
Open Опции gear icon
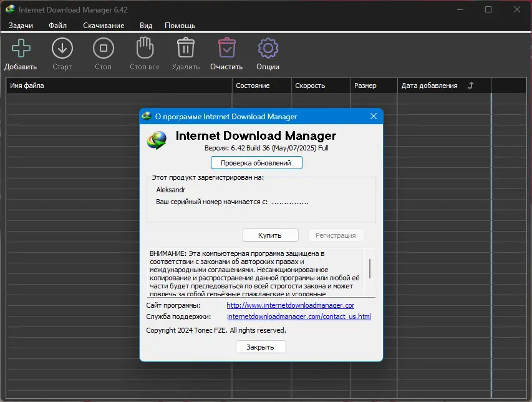click(268, 48)
